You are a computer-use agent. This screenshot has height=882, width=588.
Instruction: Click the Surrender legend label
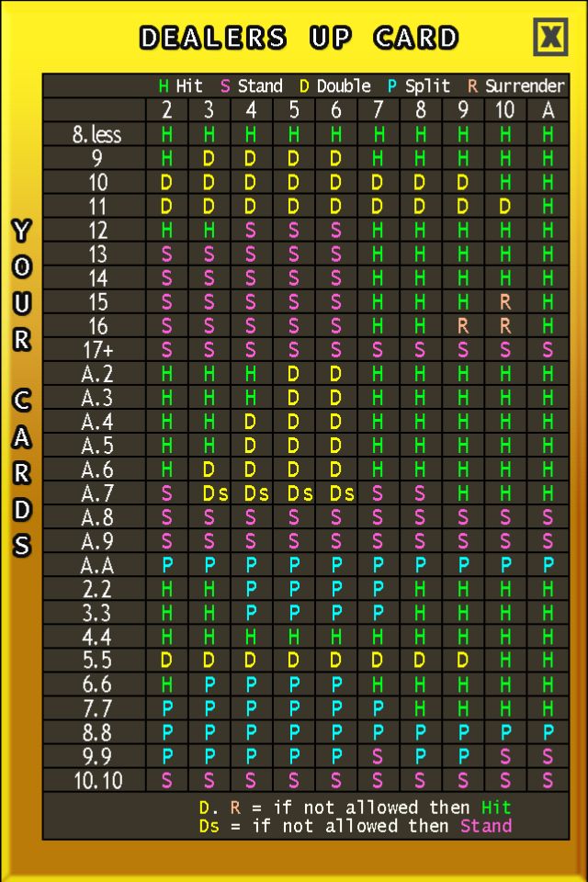point(515,86)
